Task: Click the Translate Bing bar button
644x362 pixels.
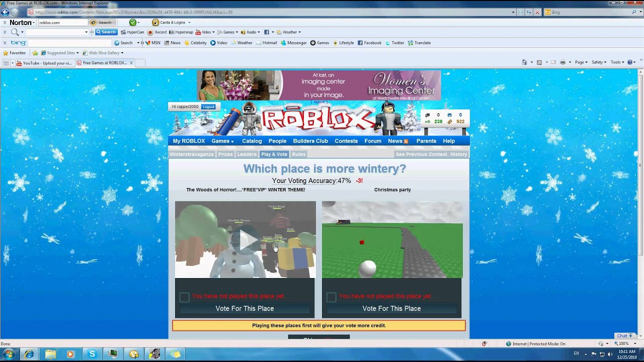Action: click(x=419, y=43)
